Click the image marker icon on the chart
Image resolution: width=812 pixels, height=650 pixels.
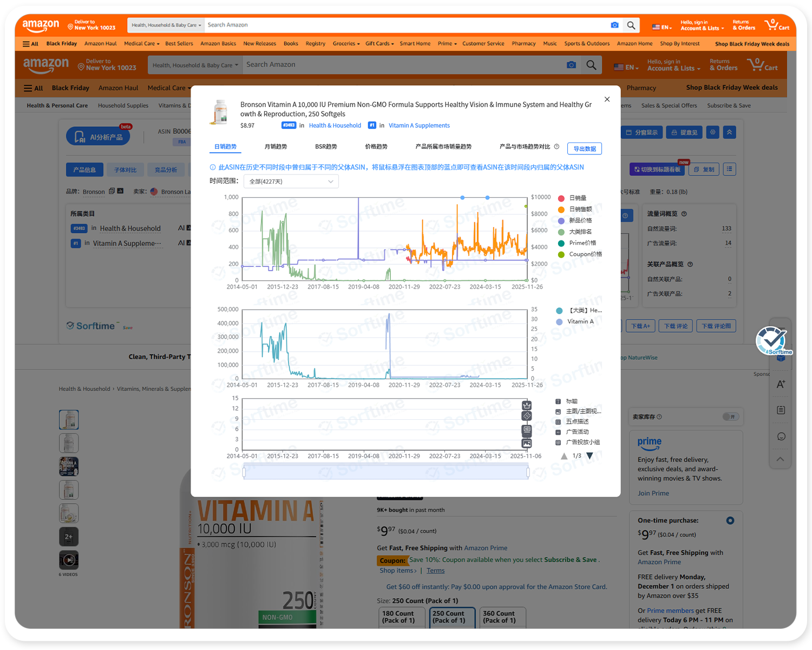(x=527, y=444)
